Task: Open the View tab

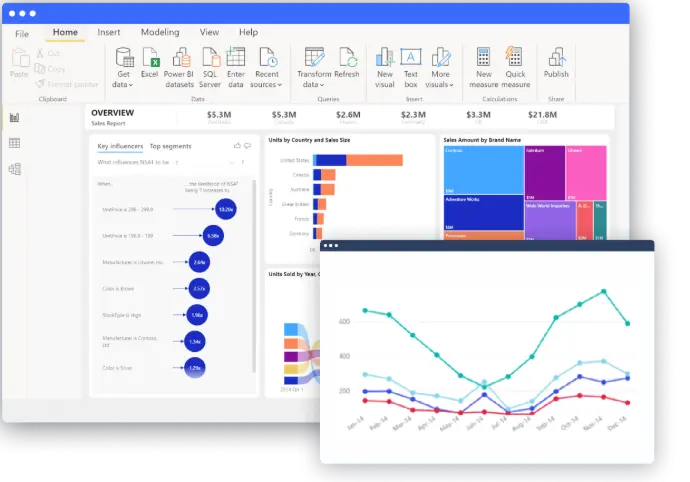Action: (x=209, y=32)
